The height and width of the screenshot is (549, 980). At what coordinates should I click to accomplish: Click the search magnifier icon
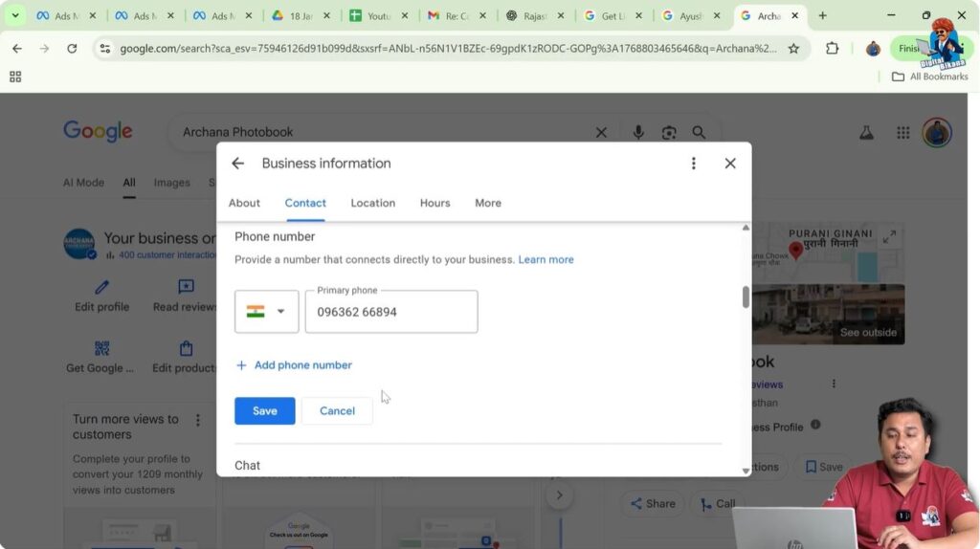[x=699, y=132]
